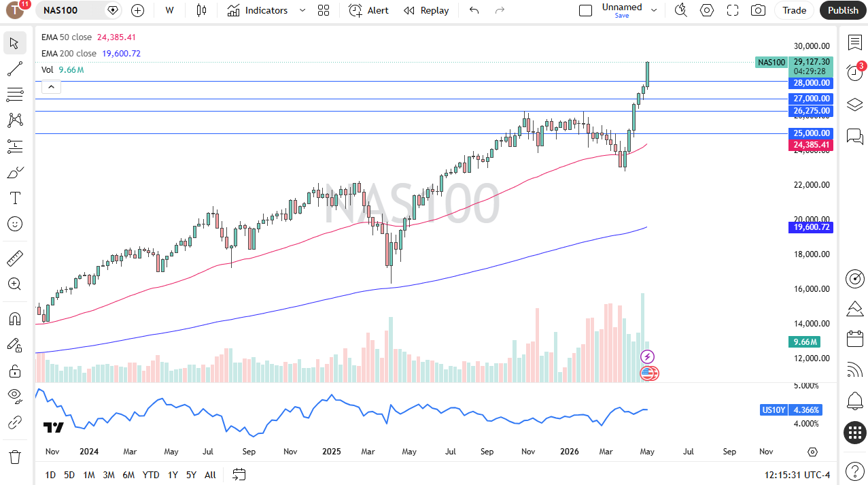Select the trend line drawing tool
The height and width of the screenshot is (485, 868).
(x=15, y=69)
